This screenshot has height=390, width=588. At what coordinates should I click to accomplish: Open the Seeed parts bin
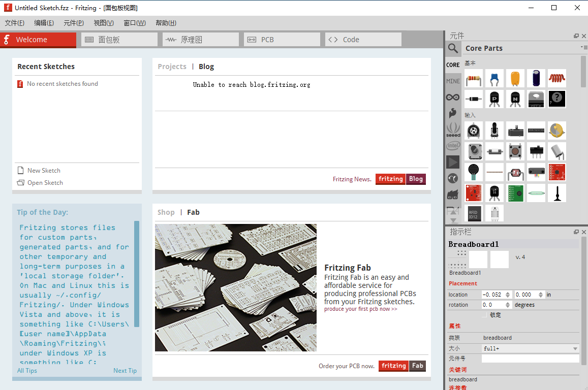pyautogui.click(x=453, y=129)
